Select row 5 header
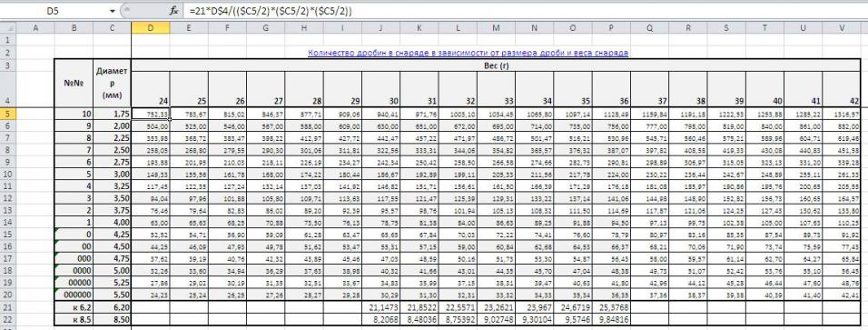This screenshot has width=868, height=330. (8, 113)
